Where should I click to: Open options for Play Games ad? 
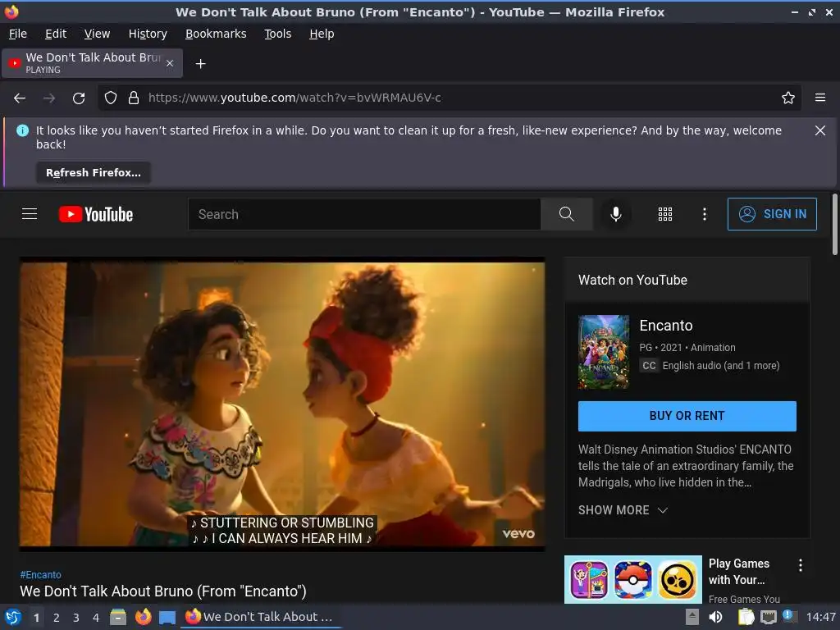(x=801, y=565)
